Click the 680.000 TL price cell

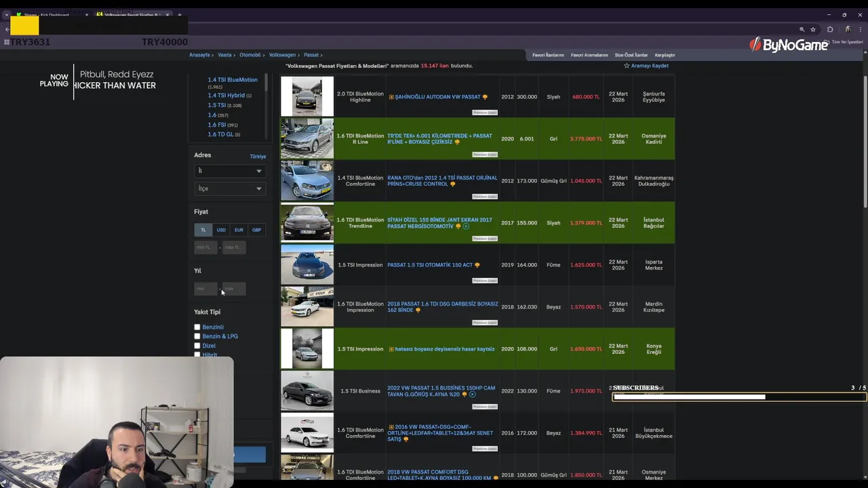click(x=586, y=97)
